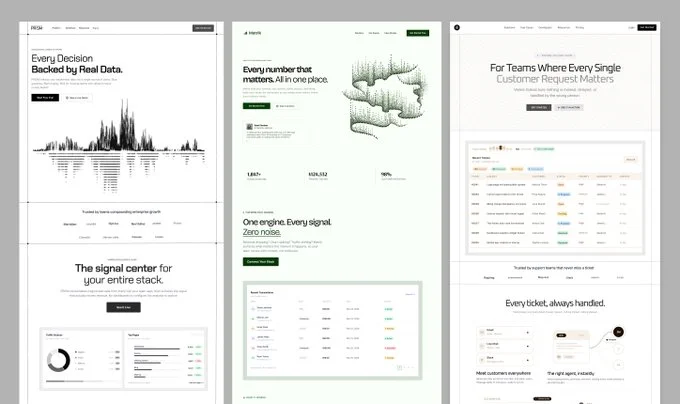Select the donut chart in the PRISM dashboard card
This screenshot has width=680, height=404.
59,360
